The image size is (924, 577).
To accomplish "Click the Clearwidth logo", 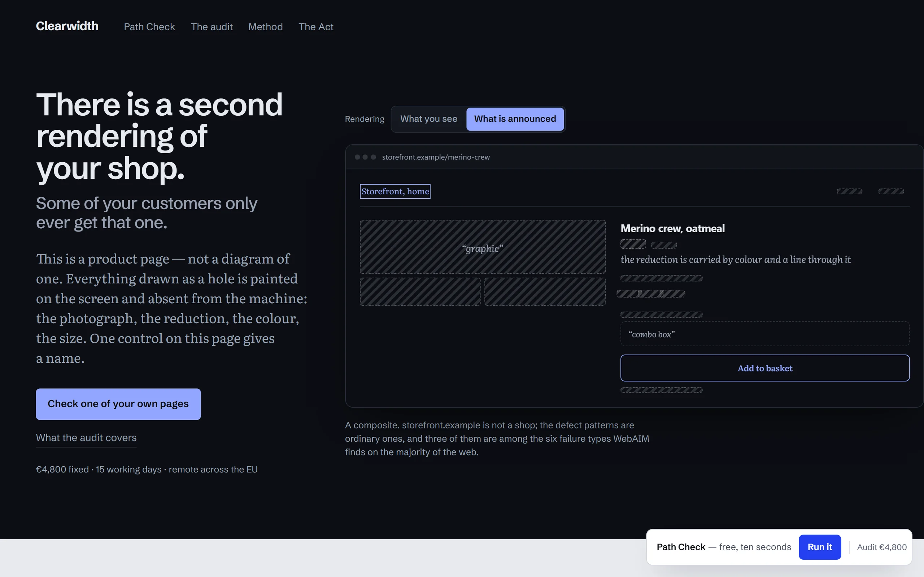I will coord(67,26).
